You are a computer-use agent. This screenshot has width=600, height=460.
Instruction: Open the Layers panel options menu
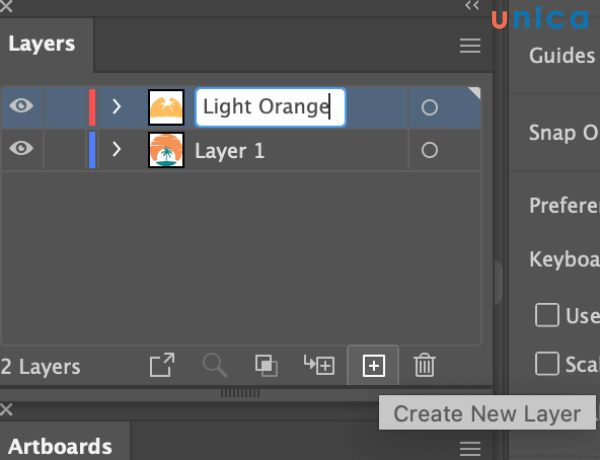pos(470,46)
